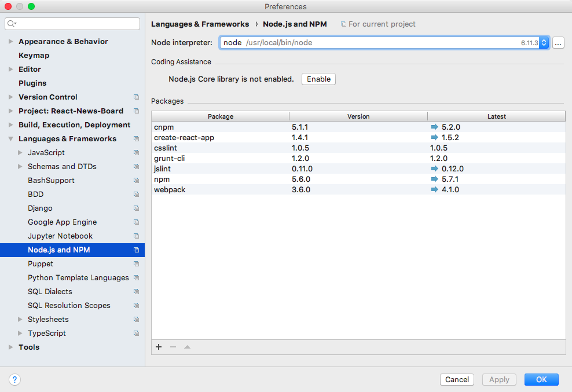The image size is (572, 392).
Task: Expand Project: React-News-Board section
Action: (10, 111)
